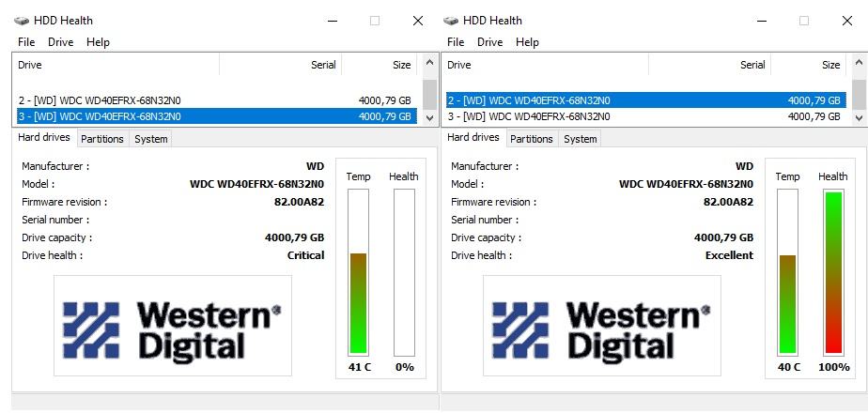Screen dimensions: 868x413
Task: Click model WDC WD40EFRX-68N32N0 value in right details
Action: pos(686,184)
